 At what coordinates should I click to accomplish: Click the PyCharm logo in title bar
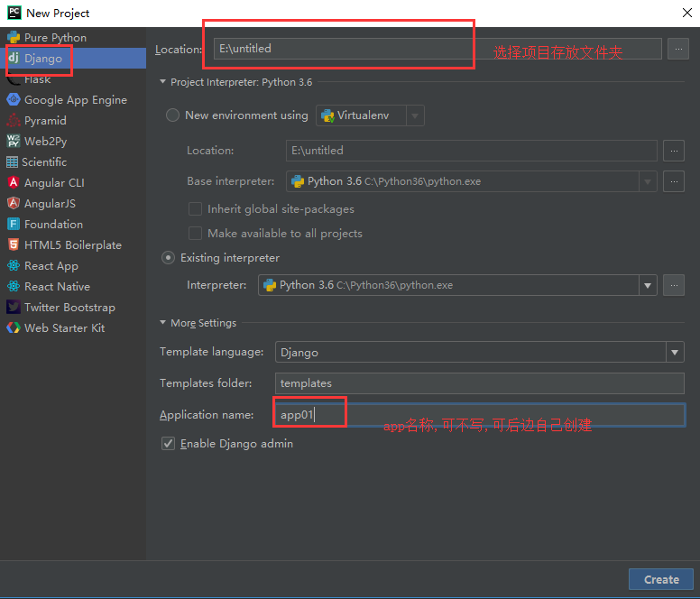coord(14,13)
